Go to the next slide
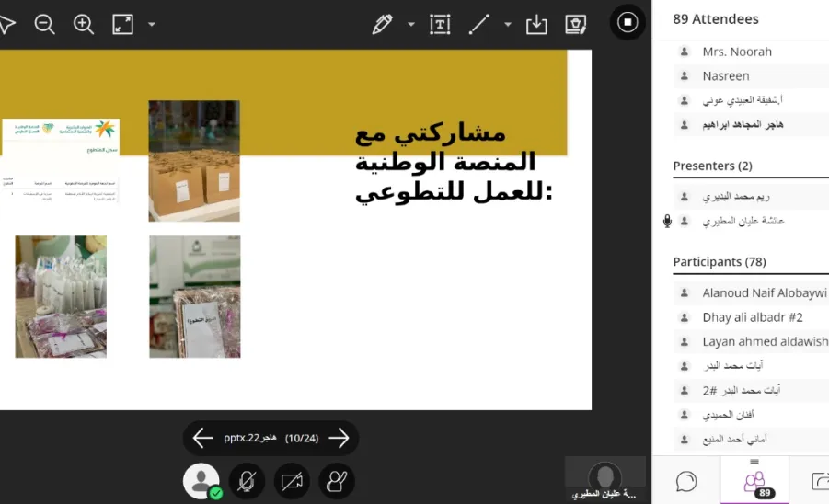Image resolution: width=829 pixels, height=504 pixels. pyautogui.click(x=339, y=438)
